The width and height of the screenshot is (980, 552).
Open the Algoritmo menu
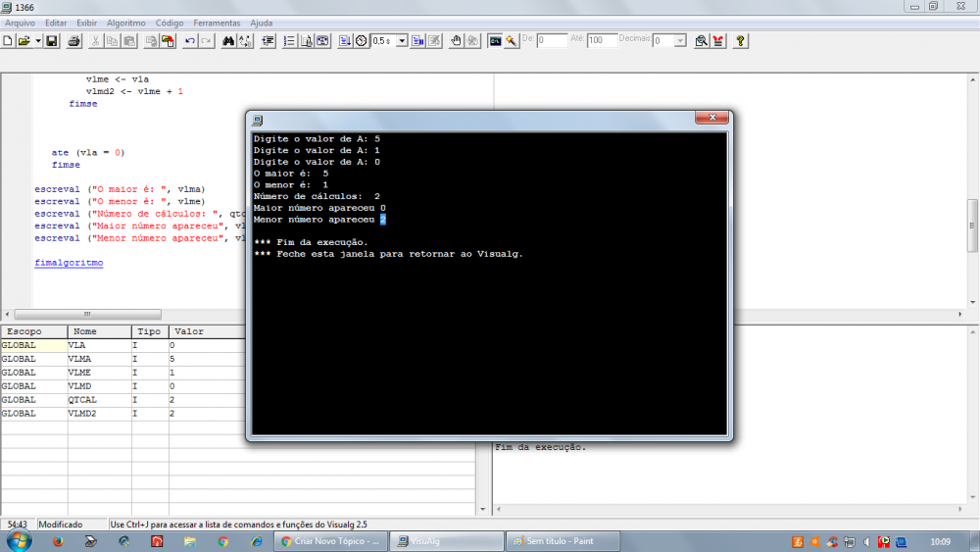coord(125,22)
